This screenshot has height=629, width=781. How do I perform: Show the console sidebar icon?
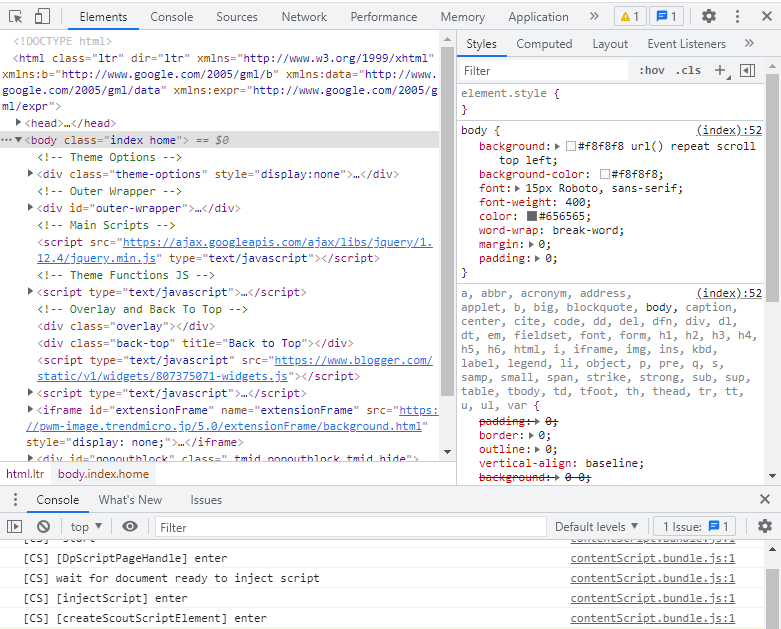coord(14,526)
